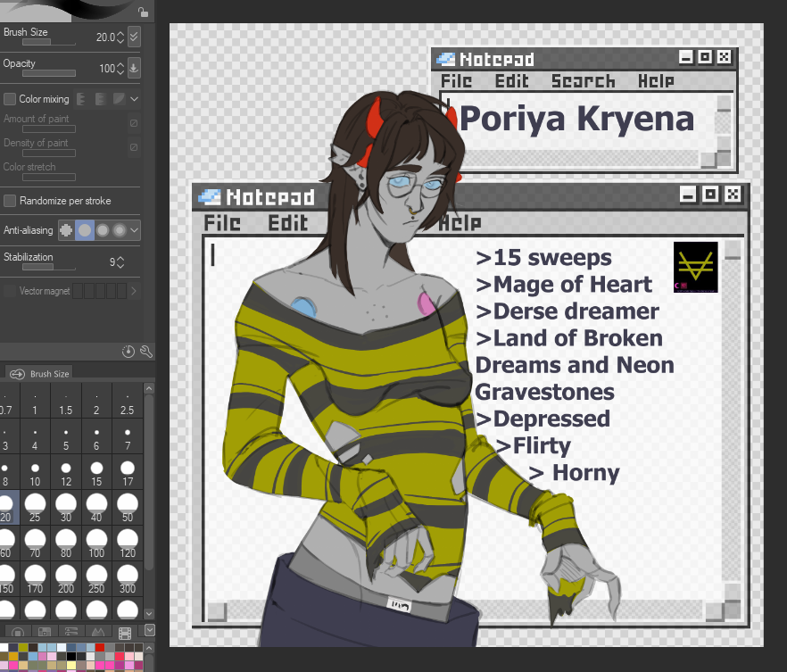Click brush size list scroll up arrow

point(148,388)
